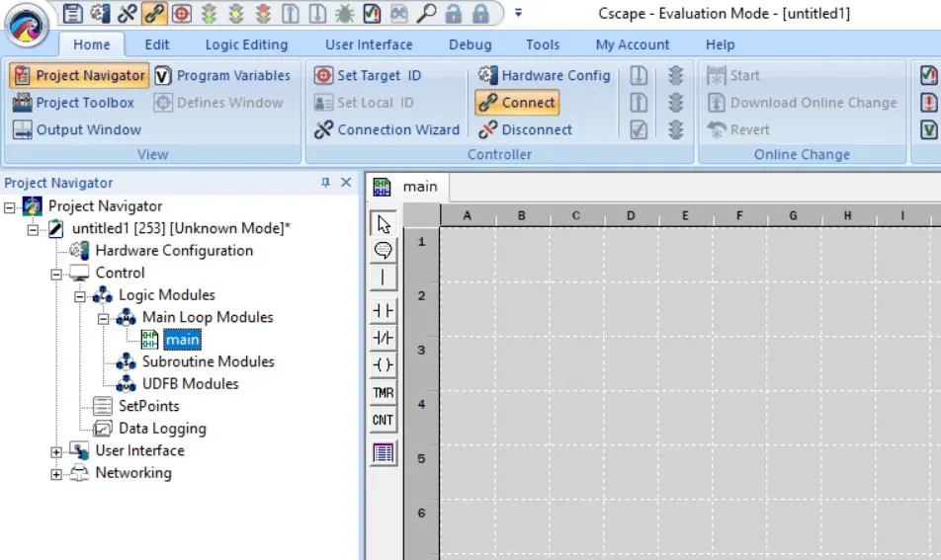
Task: Toggle the Project Toolbox panel
Action: tap(73, 103)
